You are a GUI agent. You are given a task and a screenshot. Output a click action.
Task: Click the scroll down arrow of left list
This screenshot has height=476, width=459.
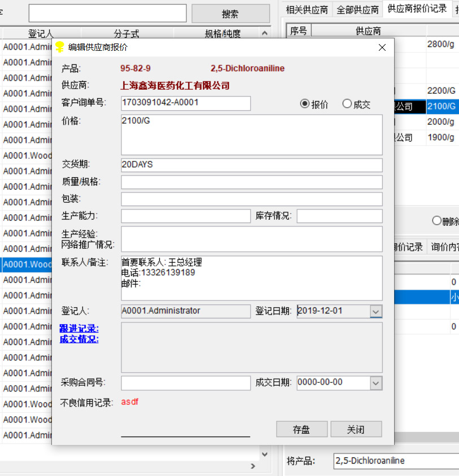coord(265,454)
